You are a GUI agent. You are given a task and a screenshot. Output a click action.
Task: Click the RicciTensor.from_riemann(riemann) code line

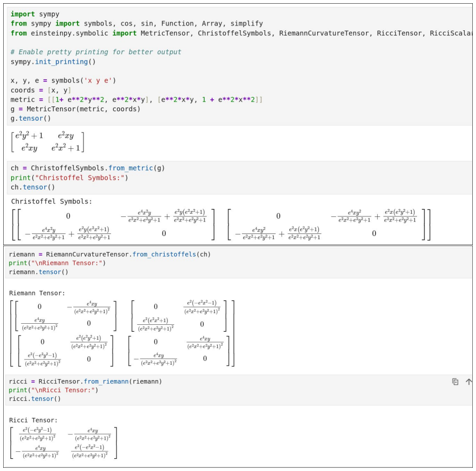[x=86, y=381]
